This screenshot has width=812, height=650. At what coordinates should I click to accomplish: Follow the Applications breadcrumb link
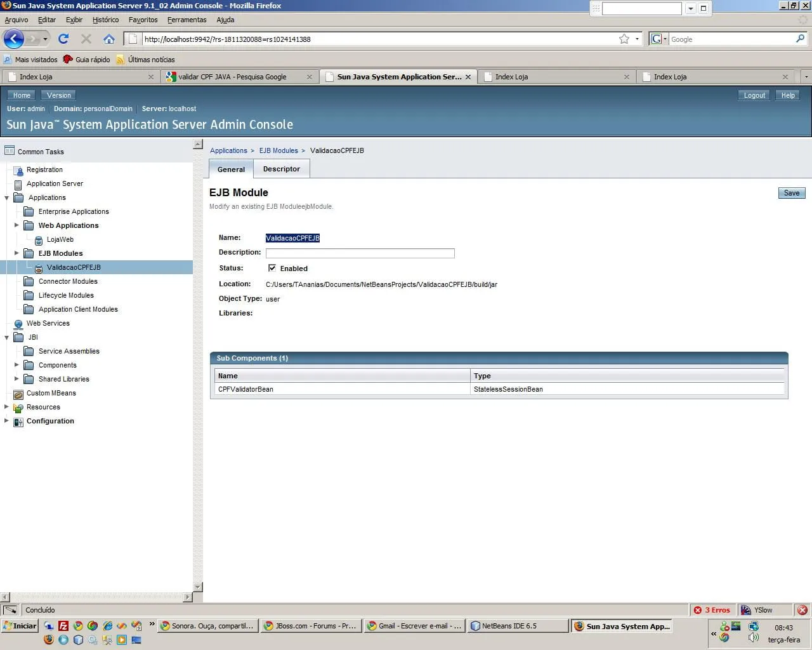tap(228, 150)
